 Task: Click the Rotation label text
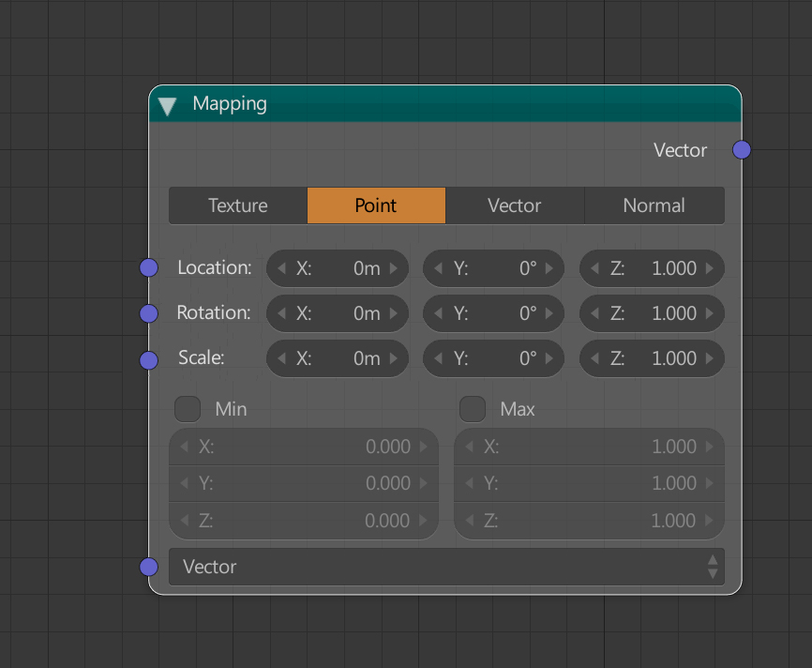click(x=214, y=313)
